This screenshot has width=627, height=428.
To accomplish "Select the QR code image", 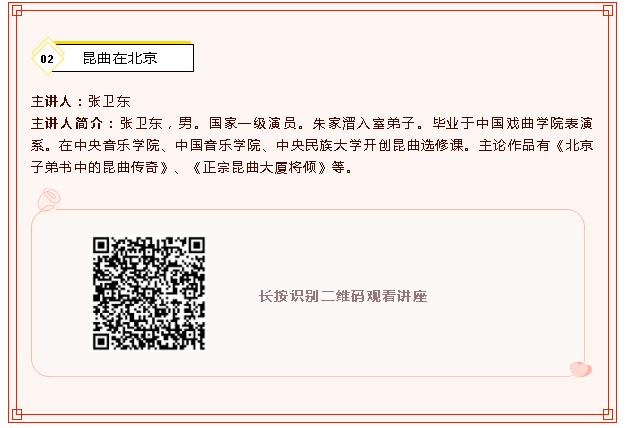I will pos(149,293).
